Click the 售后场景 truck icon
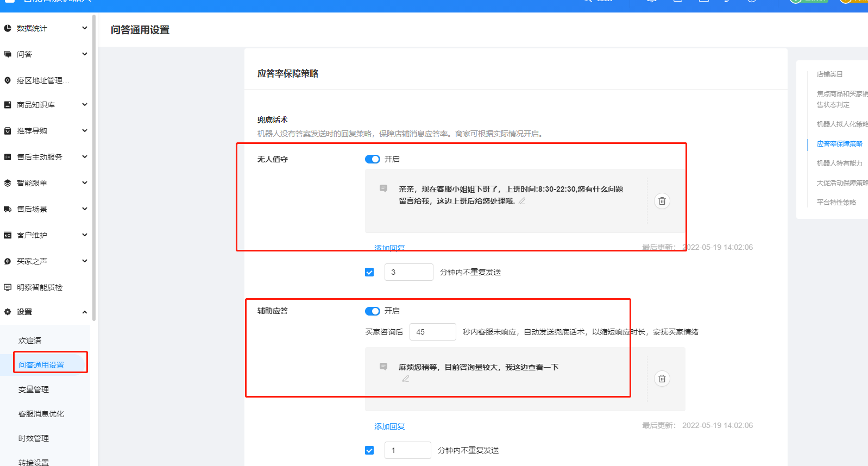Image resolution: width=868 pixels, height=466 pixels. [x=8, y=209]
